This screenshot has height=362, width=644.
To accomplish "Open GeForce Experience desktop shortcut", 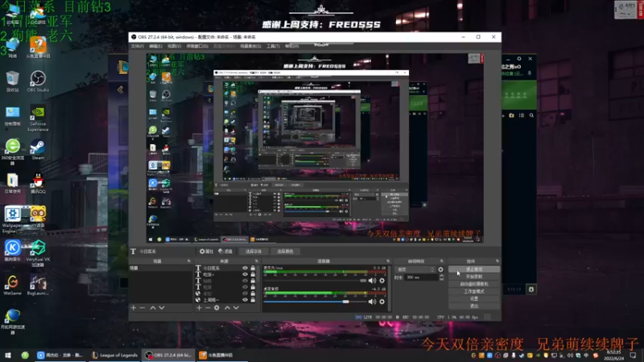I will (x=38, y=118).
